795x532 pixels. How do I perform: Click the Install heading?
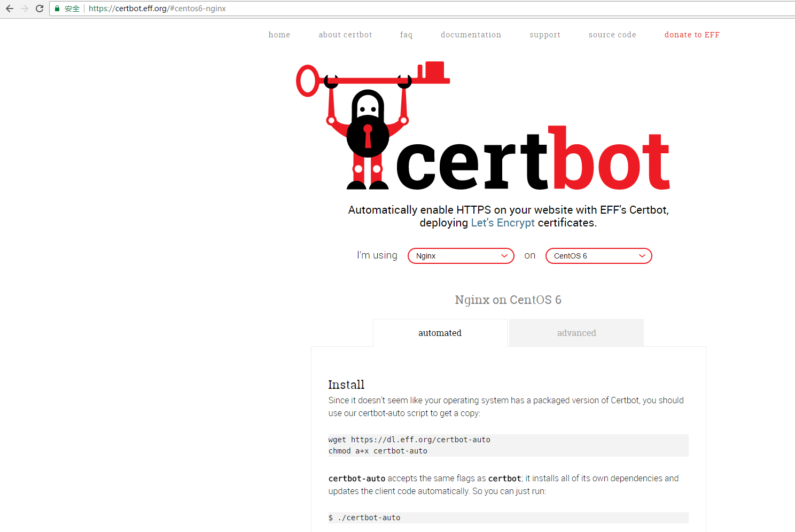point(346,385)
